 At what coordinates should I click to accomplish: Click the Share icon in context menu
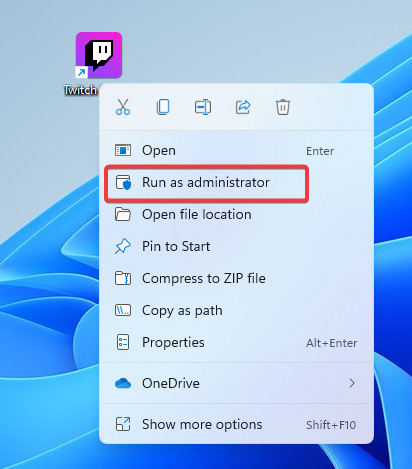(243, 107)
